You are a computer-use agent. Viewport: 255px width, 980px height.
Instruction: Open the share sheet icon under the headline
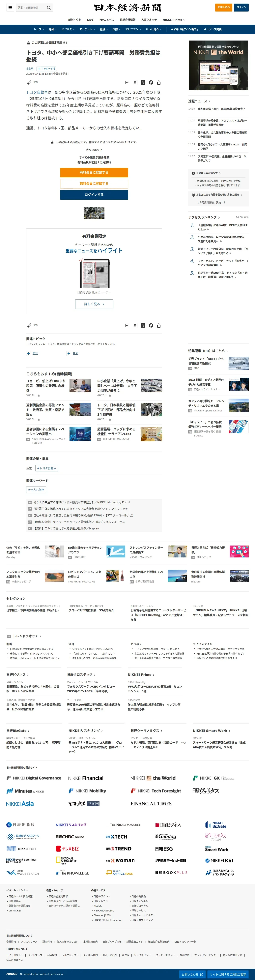[159, 82]
